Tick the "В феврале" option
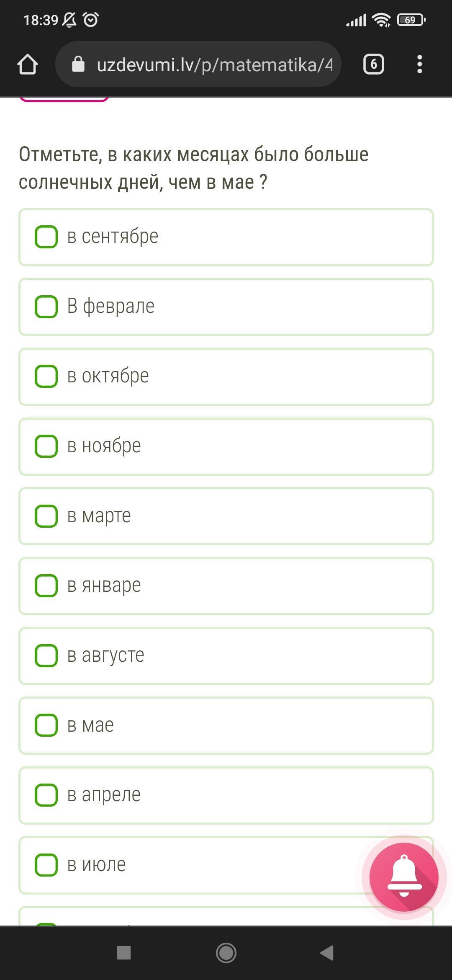This screenshot has width=452, height=980. [x=46, y=307]
